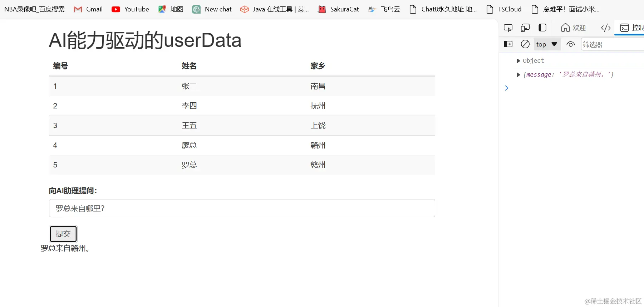This screenshot has height=307, width=644.
Task: Click the hometown cell 南昌
Action: (318, 86)
